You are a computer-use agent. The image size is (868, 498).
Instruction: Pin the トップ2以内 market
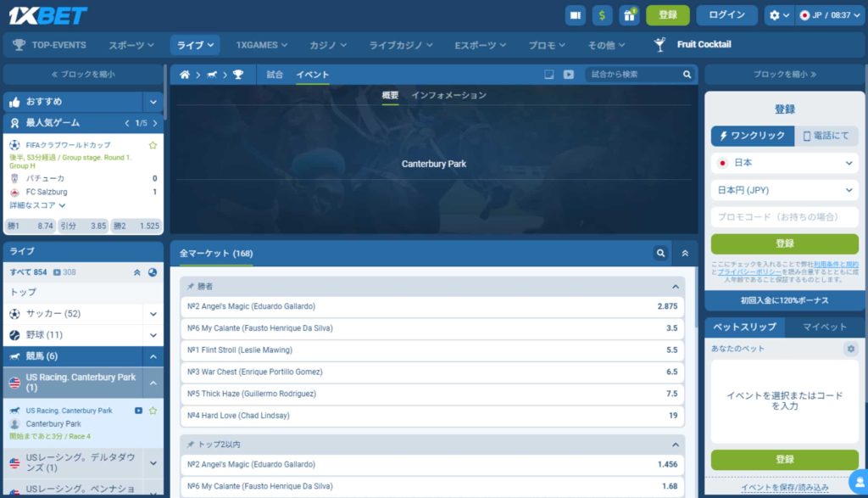tap(191, 445)
